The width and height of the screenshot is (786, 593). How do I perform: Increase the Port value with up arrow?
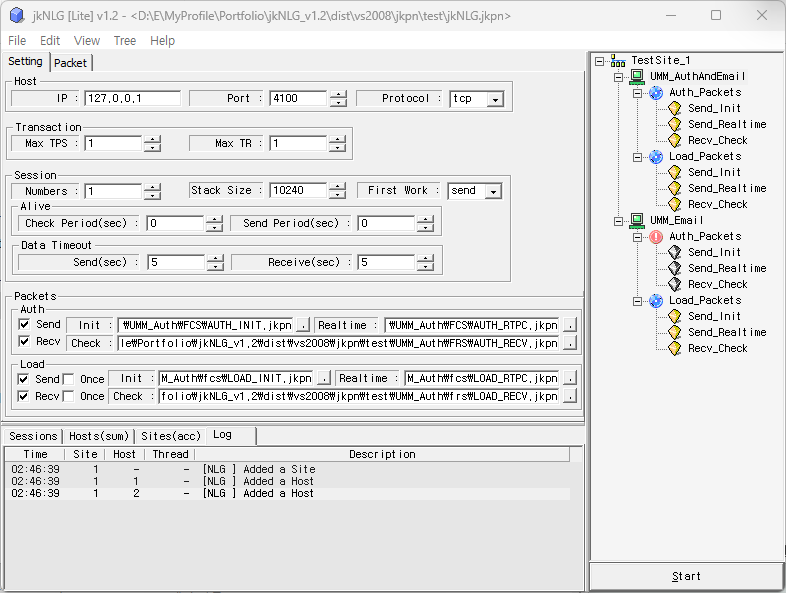[338, 95]
